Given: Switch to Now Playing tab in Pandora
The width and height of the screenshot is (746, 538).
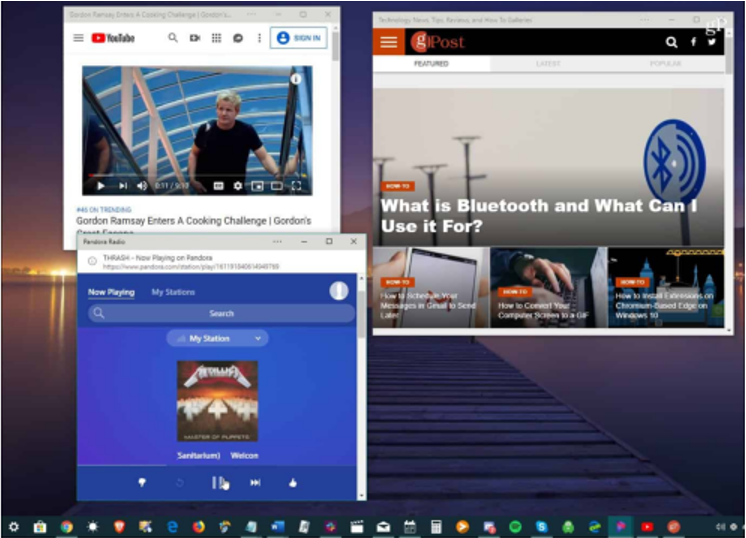Looking at the screenshot, I should 111,292.
